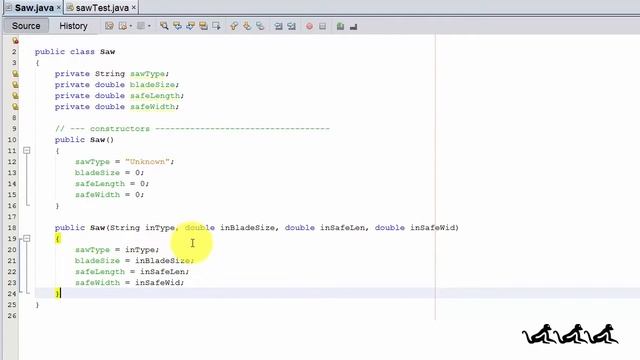Click line number 26 in gutter
The image size is (640, 360).
pyautogui.click(x=12, y=316)
